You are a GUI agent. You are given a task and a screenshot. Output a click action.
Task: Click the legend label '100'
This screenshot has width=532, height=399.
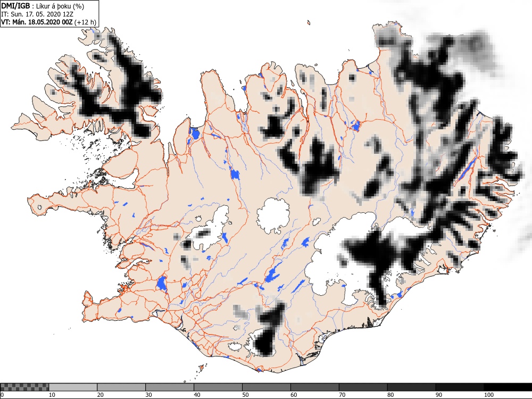[489, 395]
